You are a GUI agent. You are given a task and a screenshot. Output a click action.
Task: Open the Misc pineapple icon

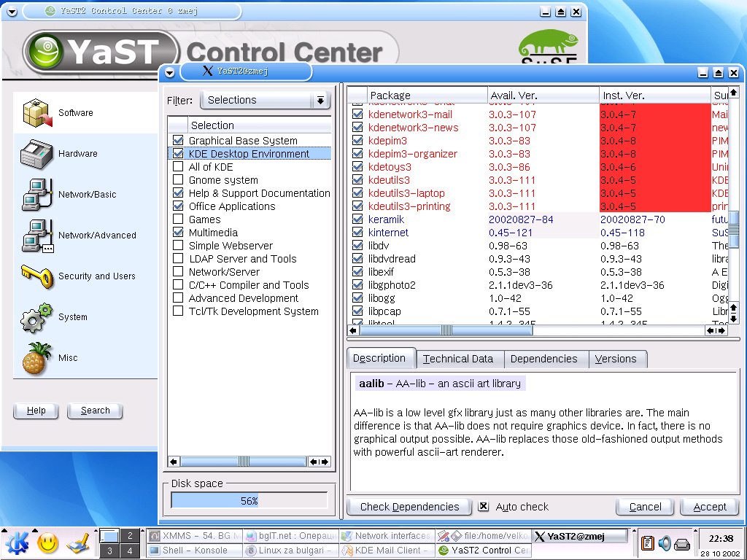click(36, 358)
